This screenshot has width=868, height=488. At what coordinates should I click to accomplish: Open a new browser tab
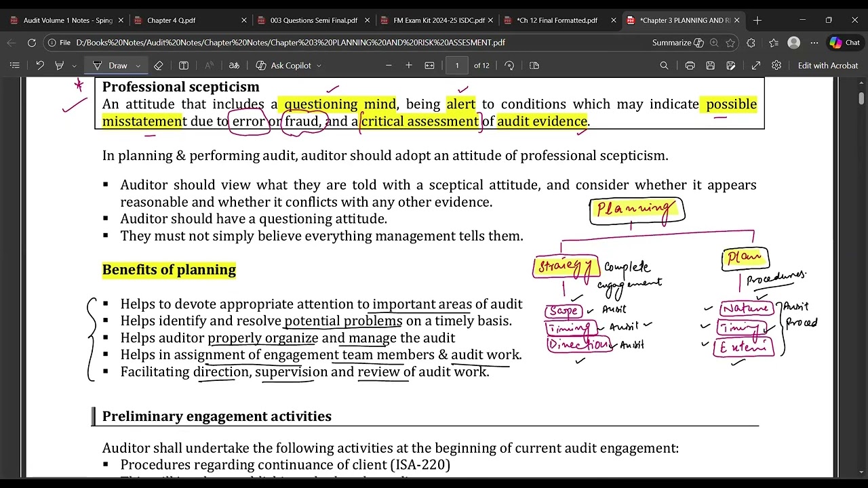pyautogui.click(x=757, y=20)
